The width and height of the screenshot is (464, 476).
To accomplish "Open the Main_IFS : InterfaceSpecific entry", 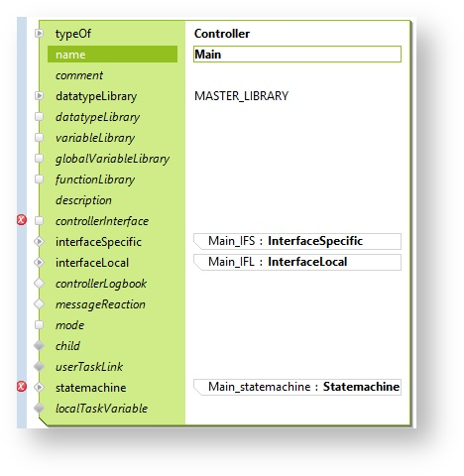I will tap(297, 241).
